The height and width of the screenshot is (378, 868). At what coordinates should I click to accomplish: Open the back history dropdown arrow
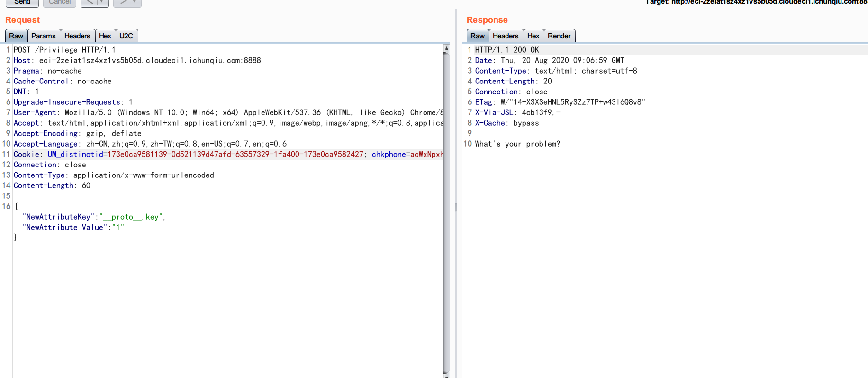tap(103, 2)
